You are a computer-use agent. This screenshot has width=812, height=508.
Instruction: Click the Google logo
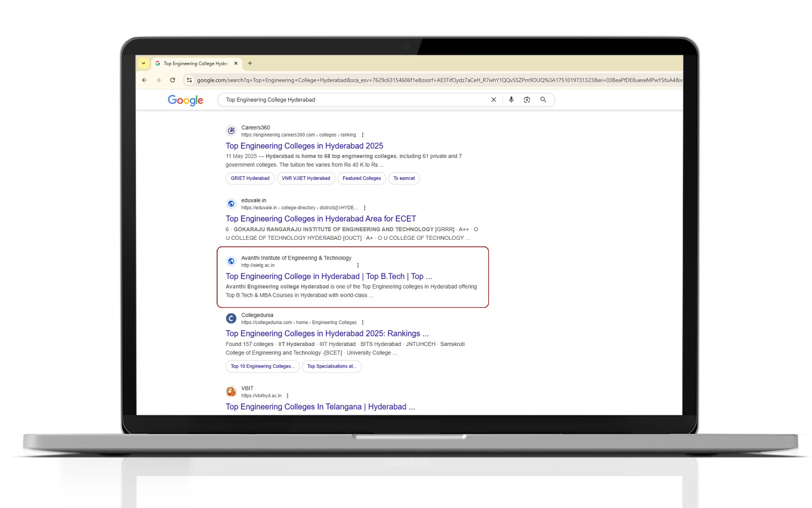(x=185, y=100)
